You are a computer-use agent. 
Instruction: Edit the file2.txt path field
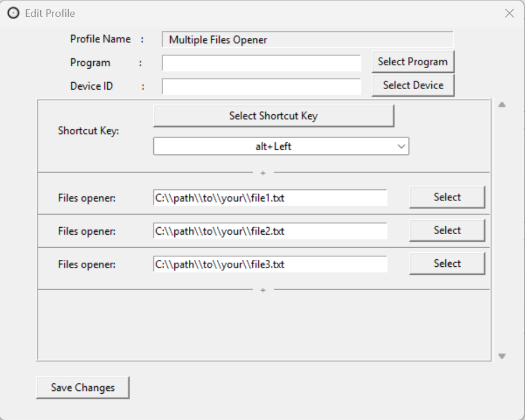(270, 231)
